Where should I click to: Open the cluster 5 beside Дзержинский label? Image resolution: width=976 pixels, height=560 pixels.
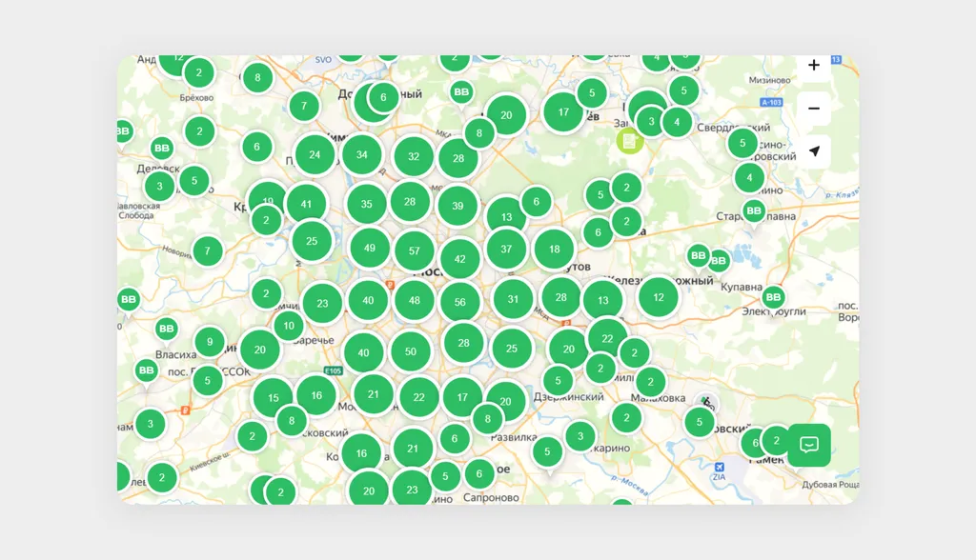coord(558,380)
